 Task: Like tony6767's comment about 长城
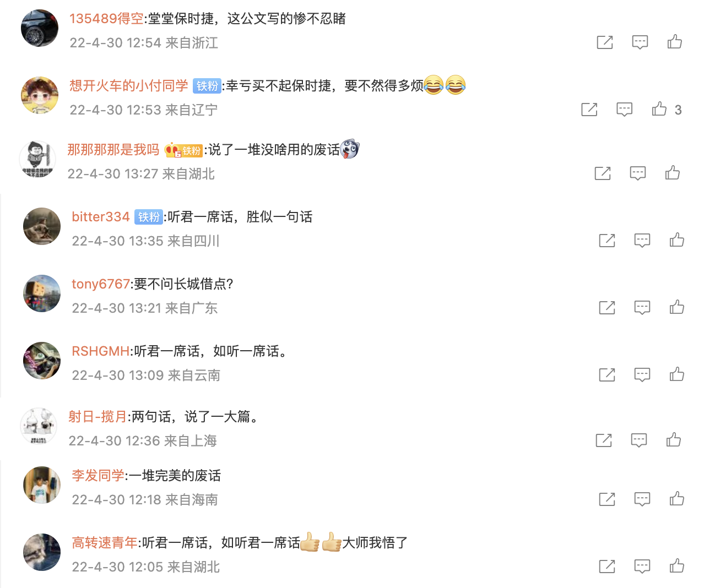tap(677, 307)
